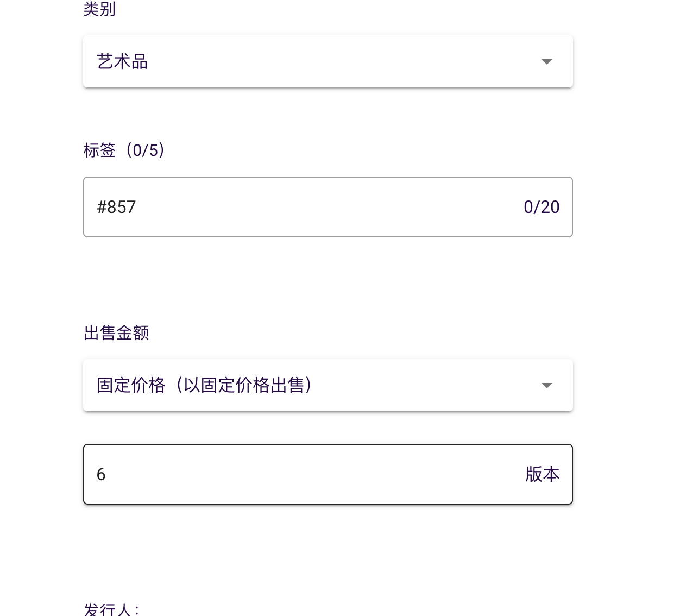
Task: Click the 固定价格 dropdown arrow icon
Action: pyautogui.click(x=546, y=386)
